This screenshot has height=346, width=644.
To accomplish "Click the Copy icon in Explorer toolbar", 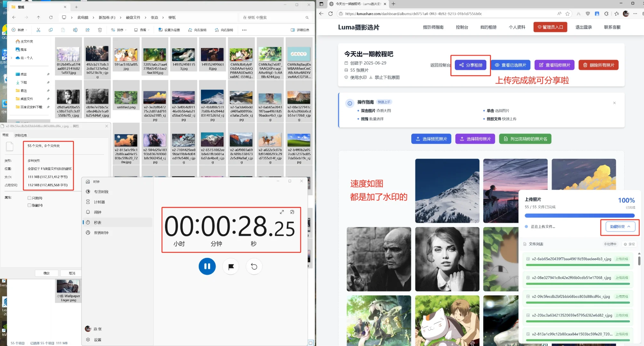I will tap(51, 30).
